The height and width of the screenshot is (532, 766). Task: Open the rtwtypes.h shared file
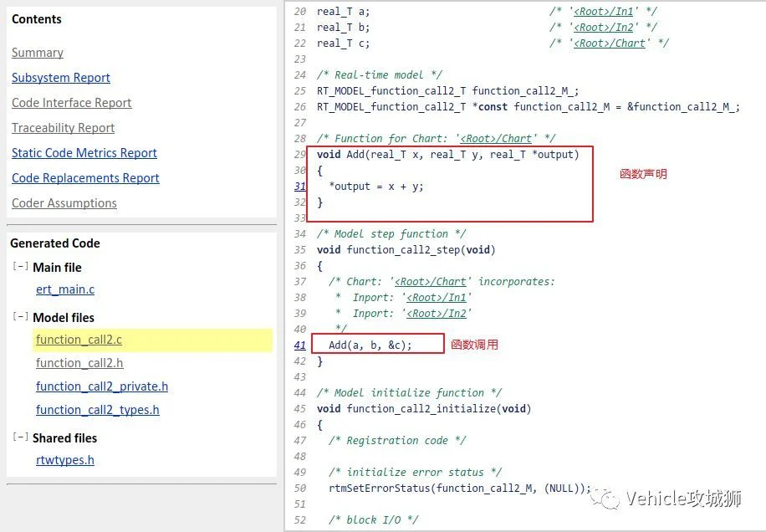click(65, 460)
